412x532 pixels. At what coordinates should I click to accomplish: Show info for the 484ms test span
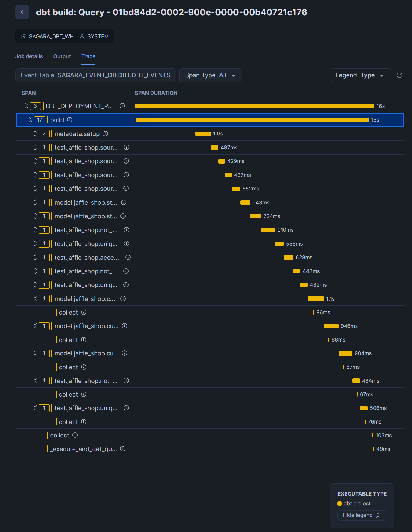pos(126,381)
